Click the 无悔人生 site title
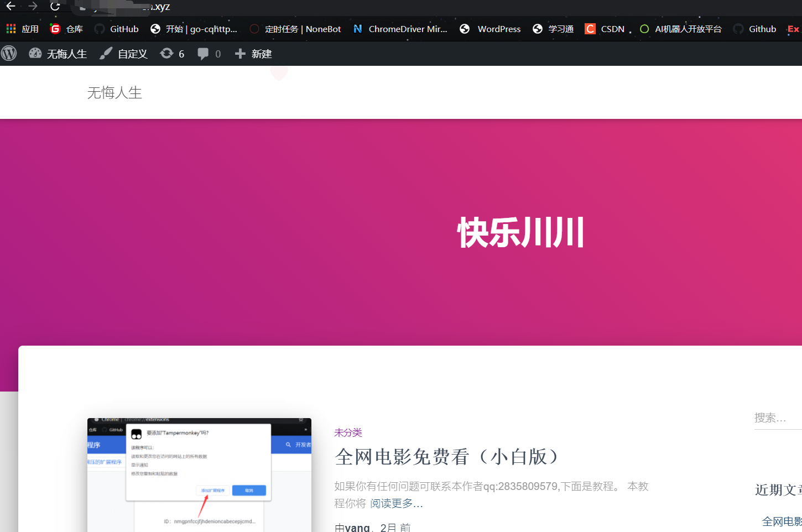The image size is (802, 532). [114, 92]
